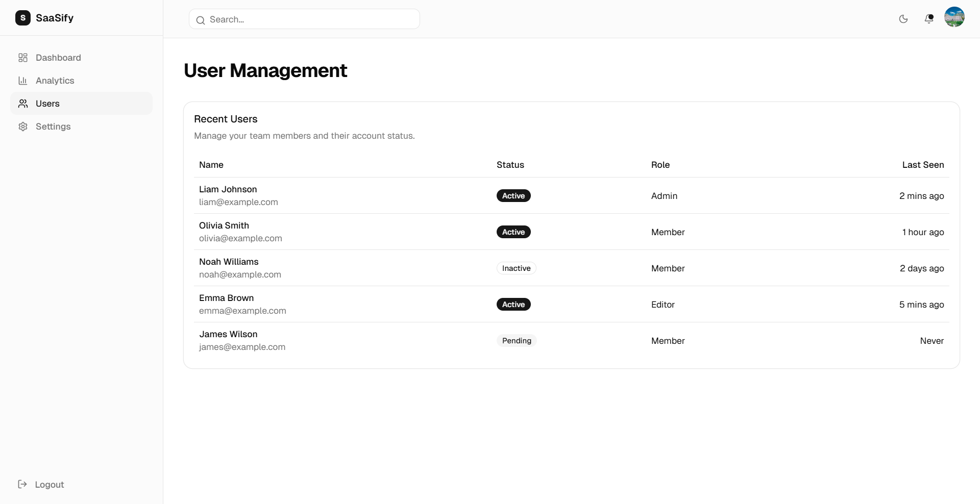Image resolution: width=980 pixels, height=504 pixels.
Task: Toggle dark mode with moon icon
Action: point(903,19)
